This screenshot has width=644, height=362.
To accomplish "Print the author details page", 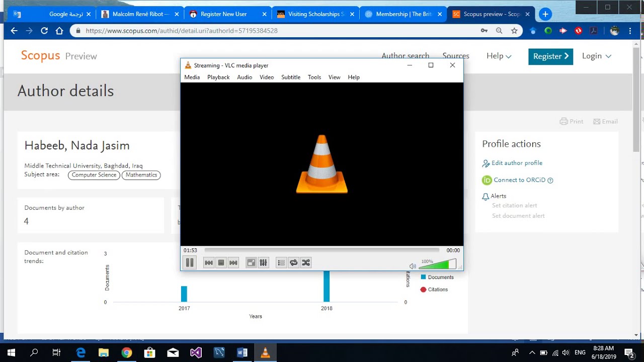I will tap(572, 121).
